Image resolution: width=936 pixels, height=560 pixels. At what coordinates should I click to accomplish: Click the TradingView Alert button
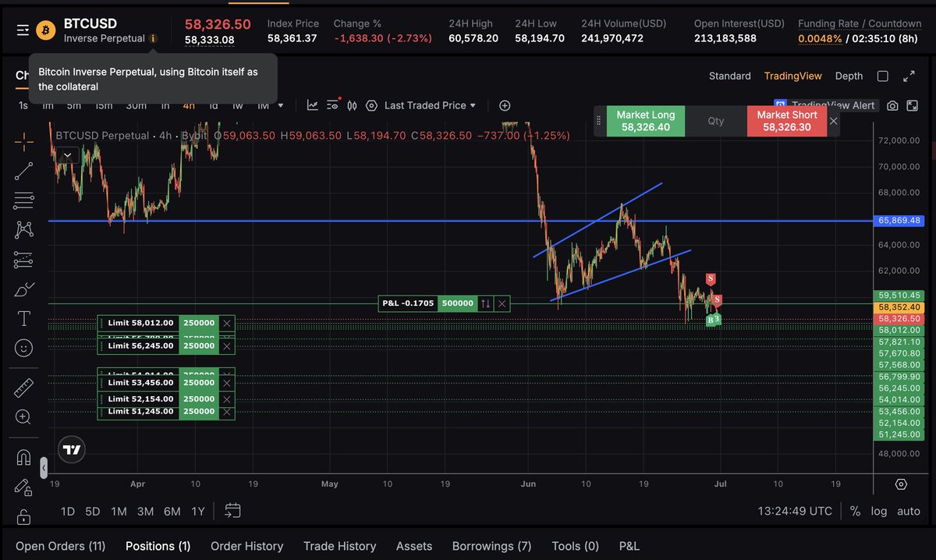pyautogui.click(x=826, y=105)
